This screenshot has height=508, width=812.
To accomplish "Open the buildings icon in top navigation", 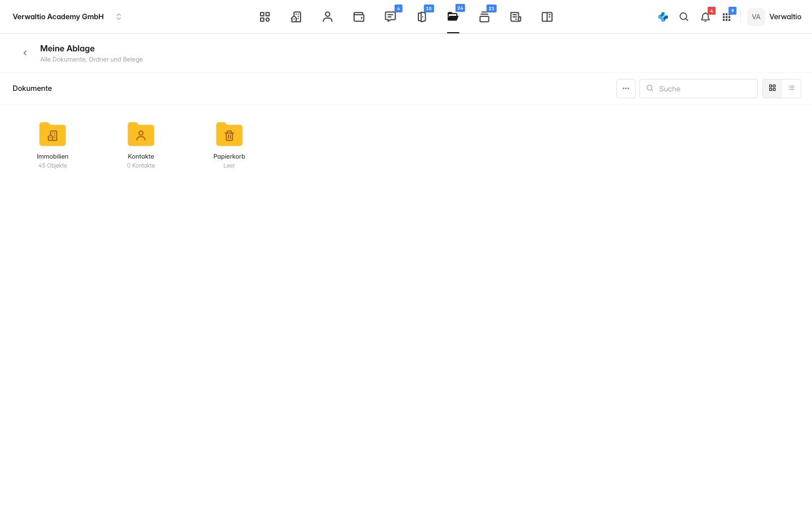I will tap(296, 17).
